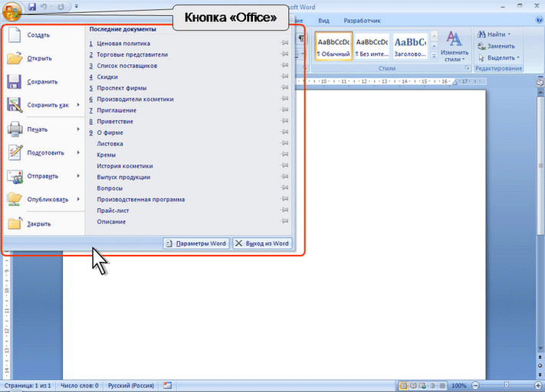Click the round Office button
Screen dimensions: 545x392
pyautogui.click(x=11, y=11)
